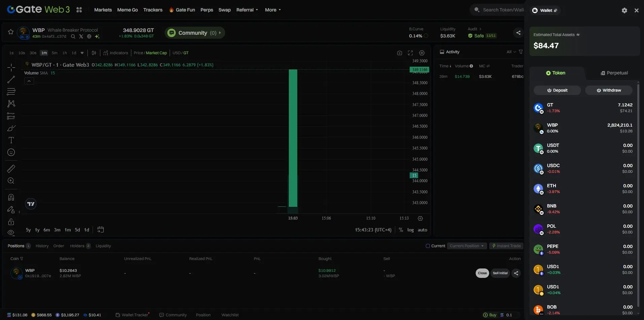Image resolution: width=644 pixels, height=320 pixels.
Task: Toggle auto scale on chart
Action: pyautogui.click(x=422, y=230)
